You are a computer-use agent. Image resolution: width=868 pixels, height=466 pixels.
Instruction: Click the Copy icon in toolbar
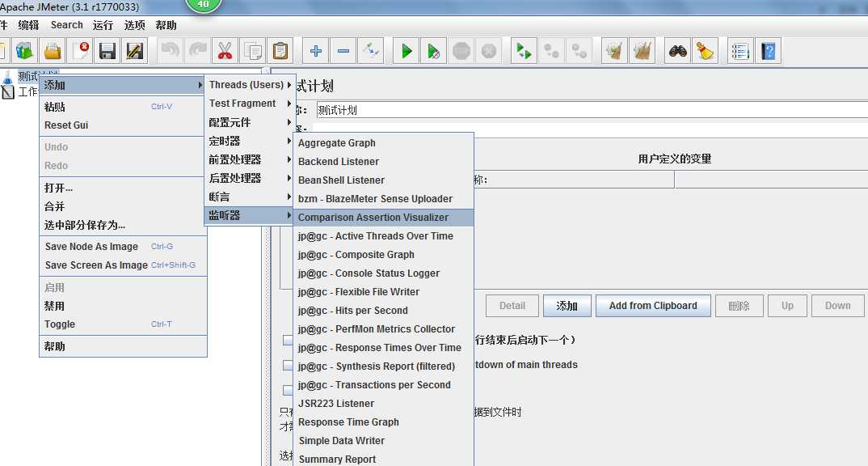click(x=253, y=51)
